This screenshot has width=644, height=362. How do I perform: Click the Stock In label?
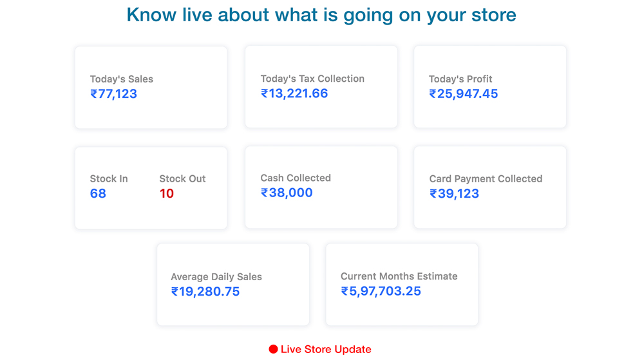pos(109,179)
